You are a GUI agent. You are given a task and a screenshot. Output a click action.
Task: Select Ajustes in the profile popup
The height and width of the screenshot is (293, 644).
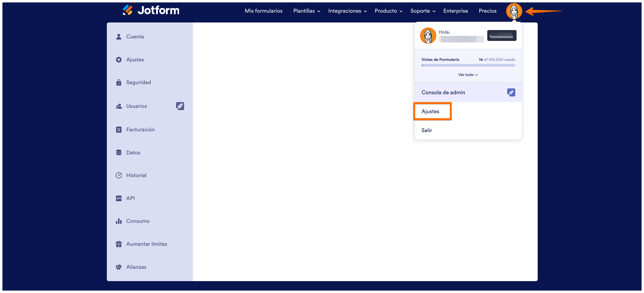pos(430,111)
